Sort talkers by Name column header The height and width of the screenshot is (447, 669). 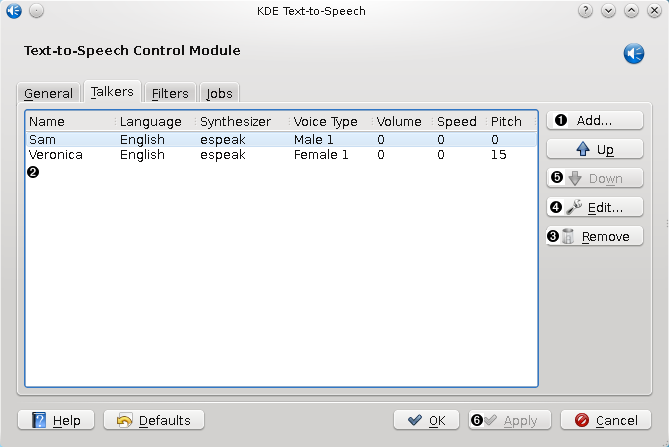pos(70,121)
